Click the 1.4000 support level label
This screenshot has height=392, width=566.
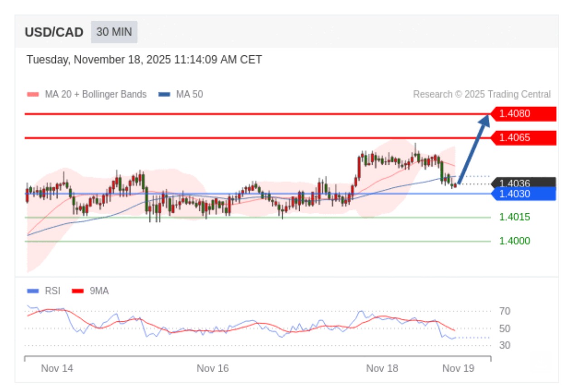[x=514, y=241]
